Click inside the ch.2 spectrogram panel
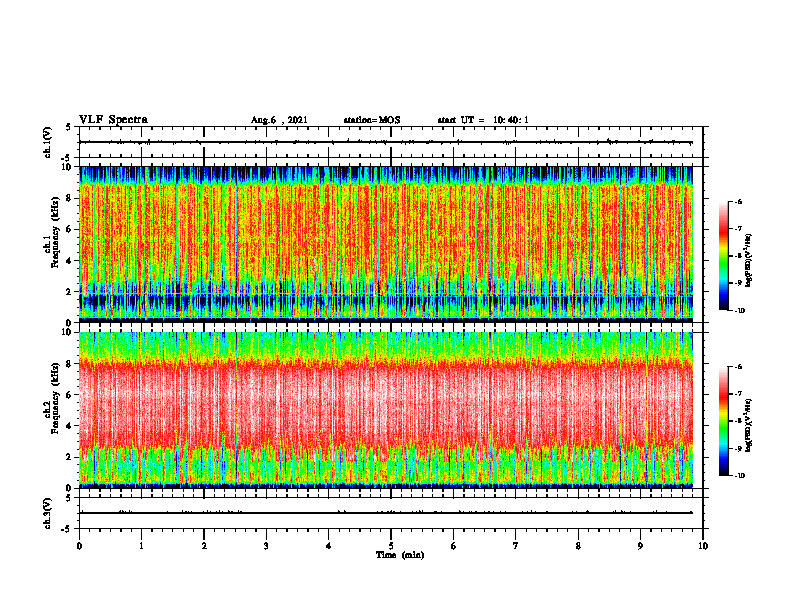Screen dimensions: 792x612 pos(386,410)
